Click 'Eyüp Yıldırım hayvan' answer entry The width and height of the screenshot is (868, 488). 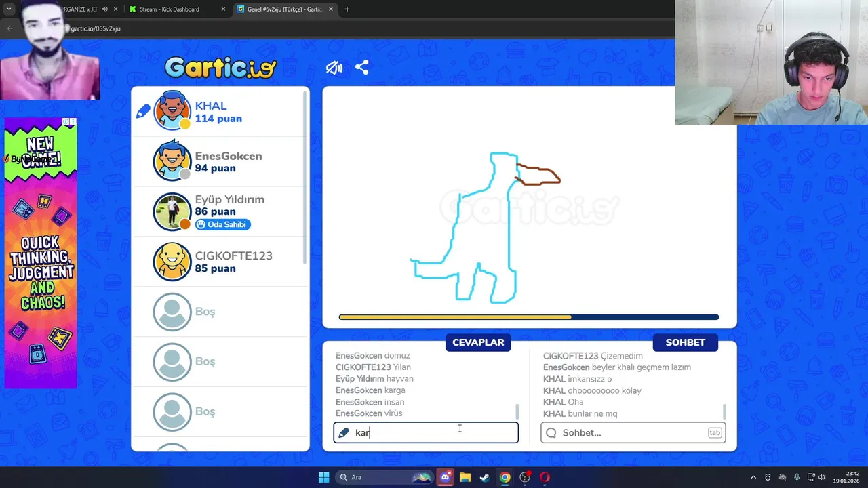click(374, 379)
